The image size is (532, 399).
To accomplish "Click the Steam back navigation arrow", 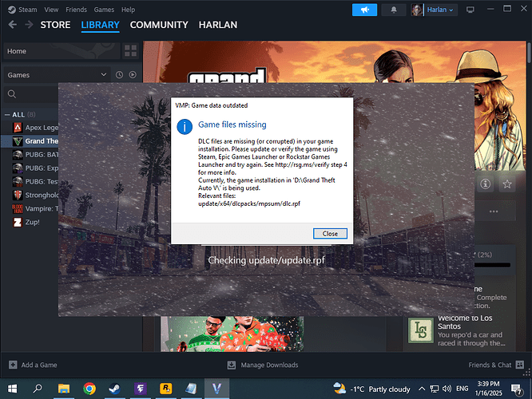I will point(12,25).
